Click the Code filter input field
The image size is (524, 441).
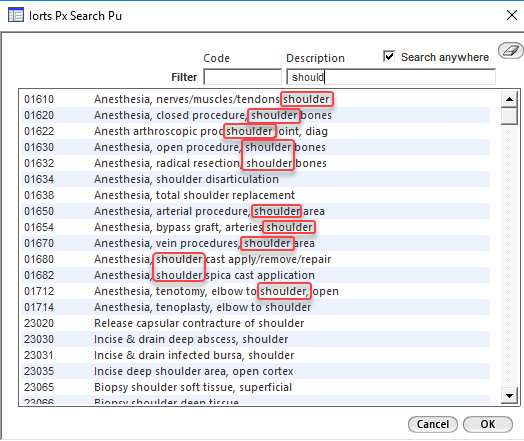coord(243,77)
